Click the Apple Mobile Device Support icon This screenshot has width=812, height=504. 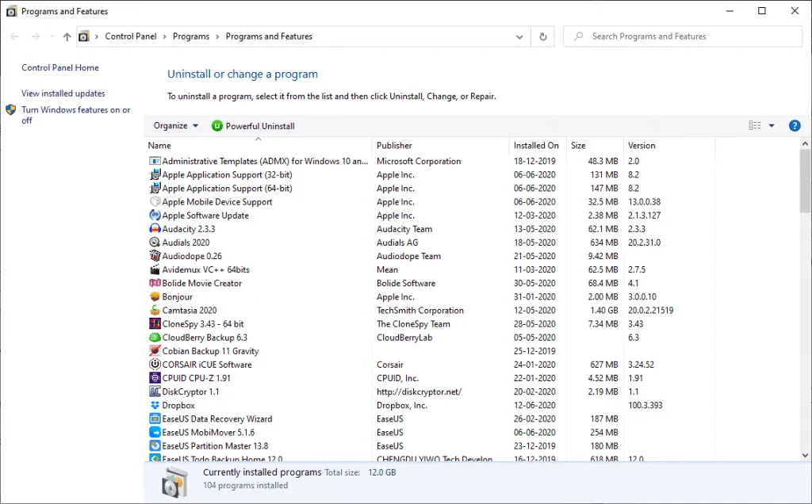tap(155, 202)
